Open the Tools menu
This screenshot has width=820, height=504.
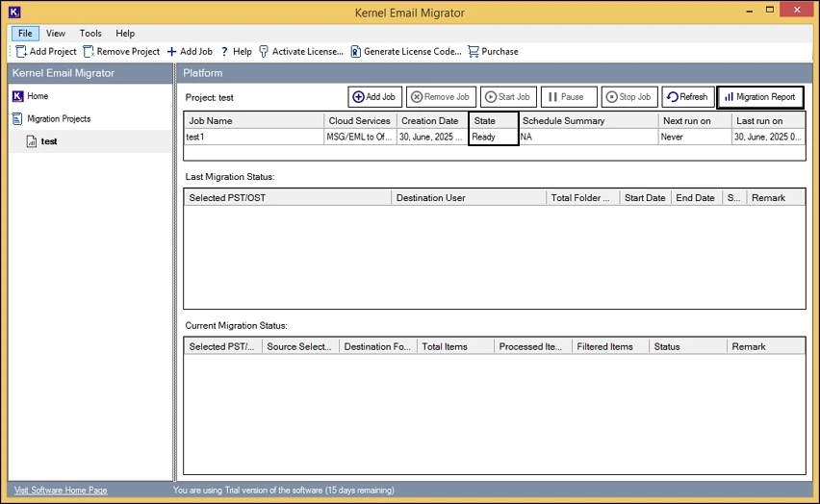[90, 33]
